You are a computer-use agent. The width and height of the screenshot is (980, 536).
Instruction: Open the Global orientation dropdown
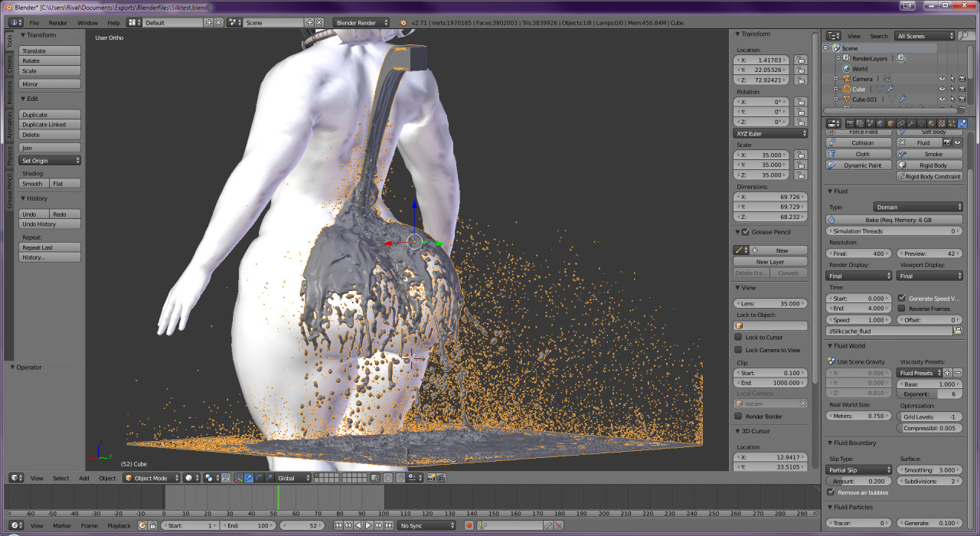(293, 478)
